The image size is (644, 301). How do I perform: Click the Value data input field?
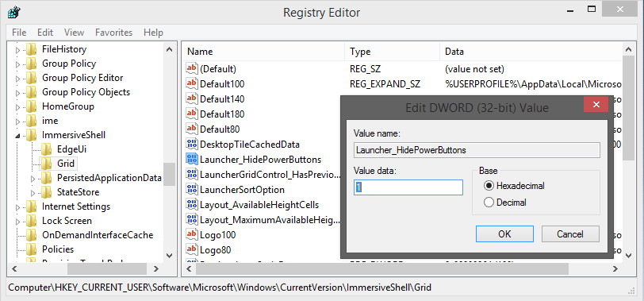click(x=408, y=187)
